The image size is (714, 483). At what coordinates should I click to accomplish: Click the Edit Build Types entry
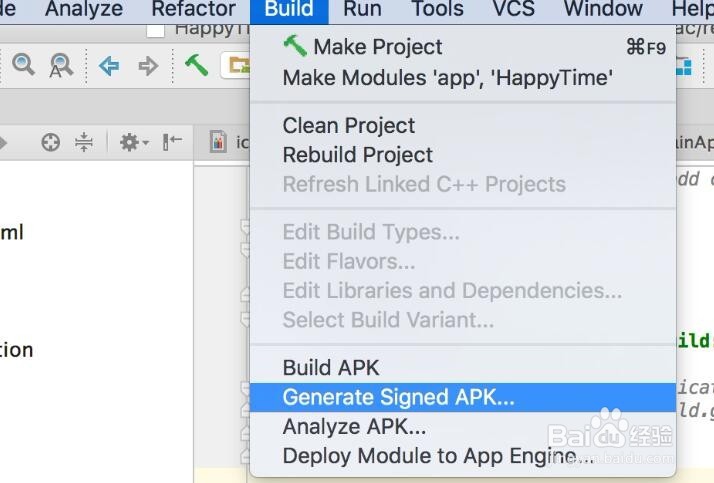pos(463,232)
